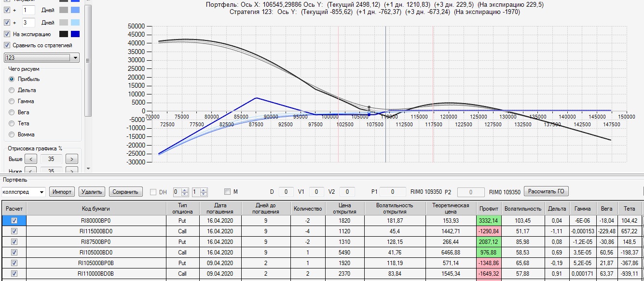Pick the light blue swatch for +3 Дней
This screenshot has width=644, height=281.
75,22
